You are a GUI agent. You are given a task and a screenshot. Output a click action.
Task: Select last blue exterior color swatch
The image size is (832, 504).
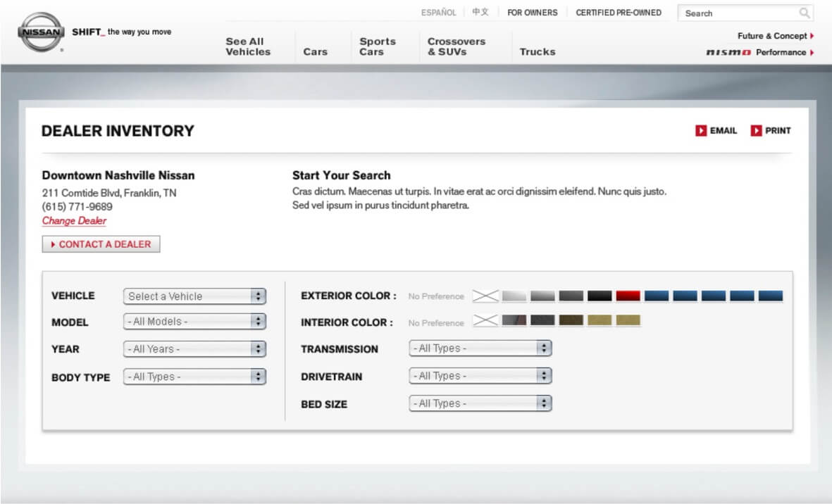pyautogui.click(x=771, y=296)
